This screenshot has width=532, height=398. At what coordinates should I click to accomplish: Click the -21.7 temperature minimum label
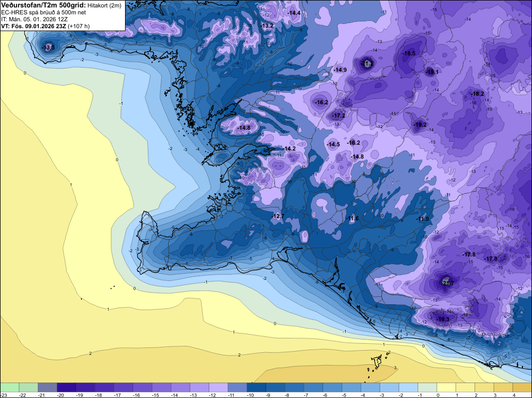pyautogui.click(x=447, y=283)
